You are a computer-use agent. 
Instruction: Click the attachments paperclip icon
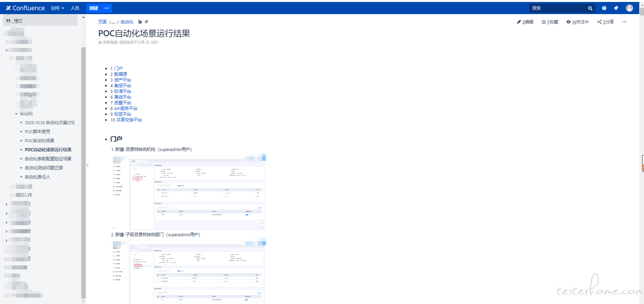(146, 22)
